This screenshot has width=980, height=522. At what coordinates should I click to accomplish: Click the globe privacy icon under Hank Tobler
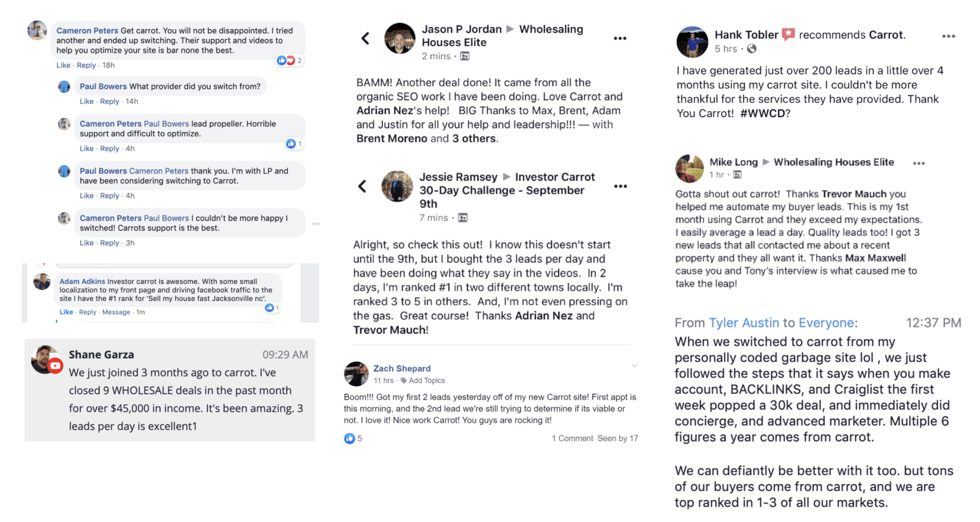(x=752, y=49)
